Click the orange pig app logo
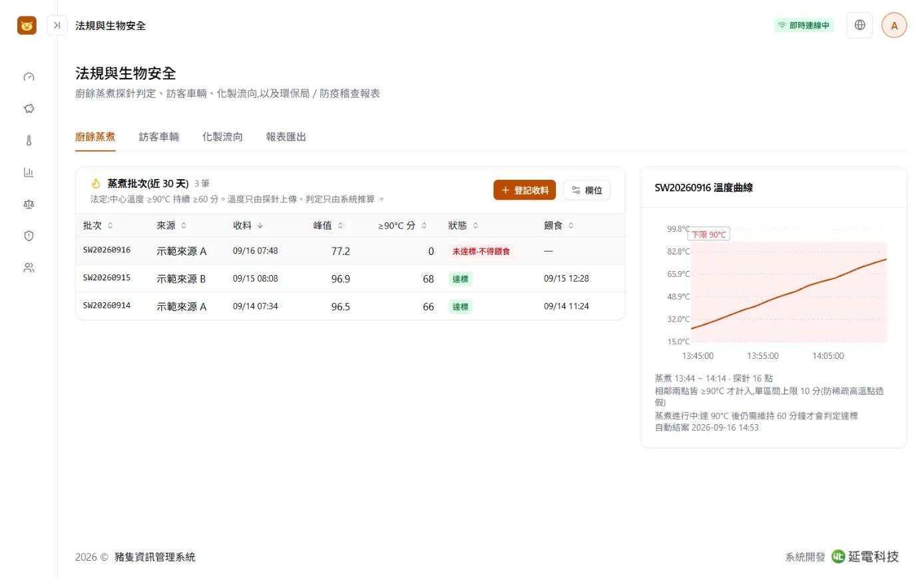 point(27,25)
